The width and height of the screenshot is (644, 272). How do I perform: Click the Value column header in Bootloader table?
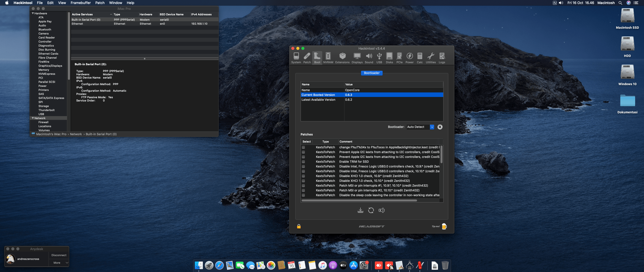393,84
